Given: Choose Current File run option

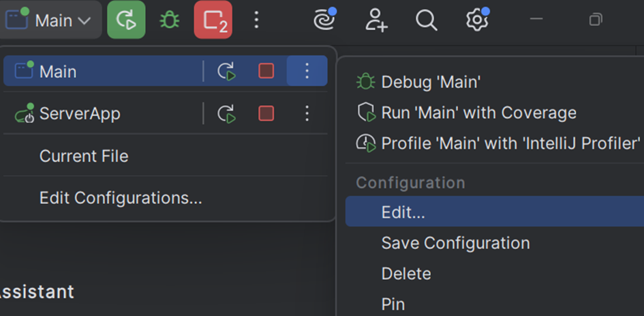Looking at the screenshot, I should tap(84, 156).
